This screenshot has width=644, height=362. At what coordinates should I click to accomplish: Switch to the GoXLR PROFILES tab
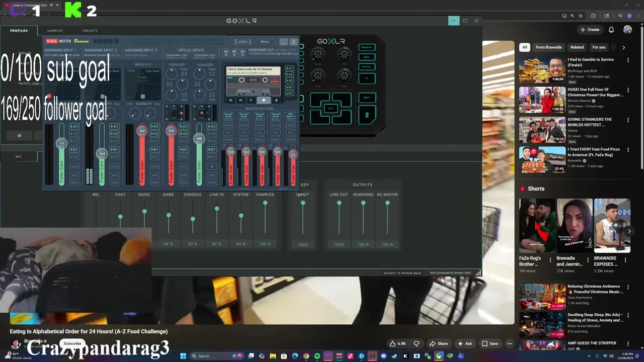click(19, 31)
